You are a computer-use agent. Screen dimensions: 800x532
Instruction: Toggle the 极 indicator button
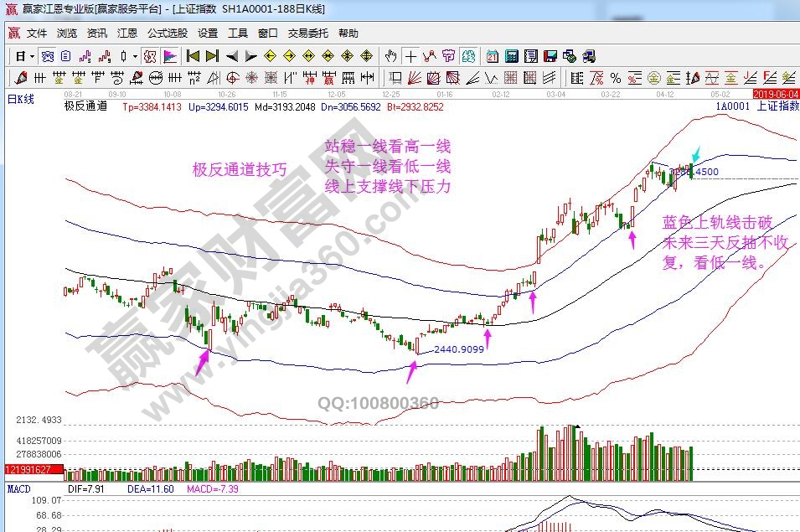(x=150, y=57)
